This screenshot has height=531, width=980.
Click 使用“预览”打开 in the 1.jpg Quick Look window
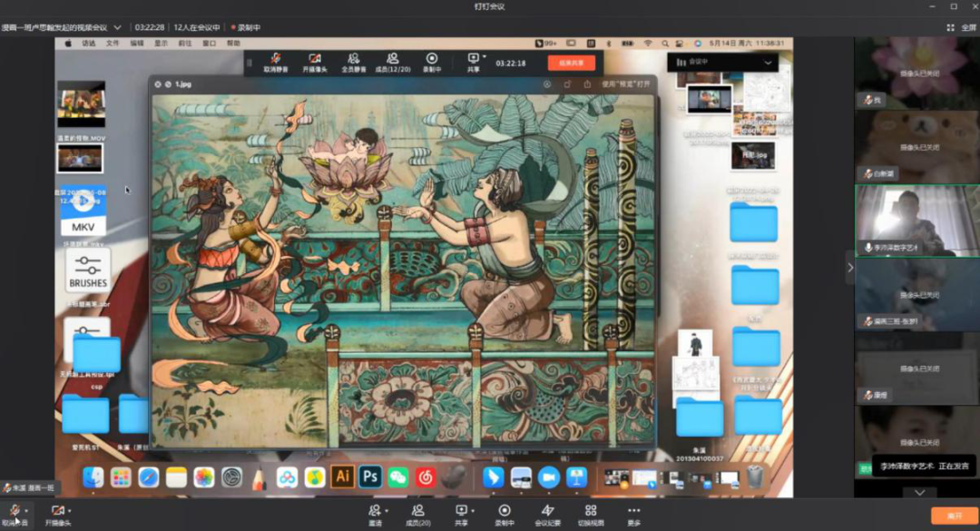(x=625, y=84)
